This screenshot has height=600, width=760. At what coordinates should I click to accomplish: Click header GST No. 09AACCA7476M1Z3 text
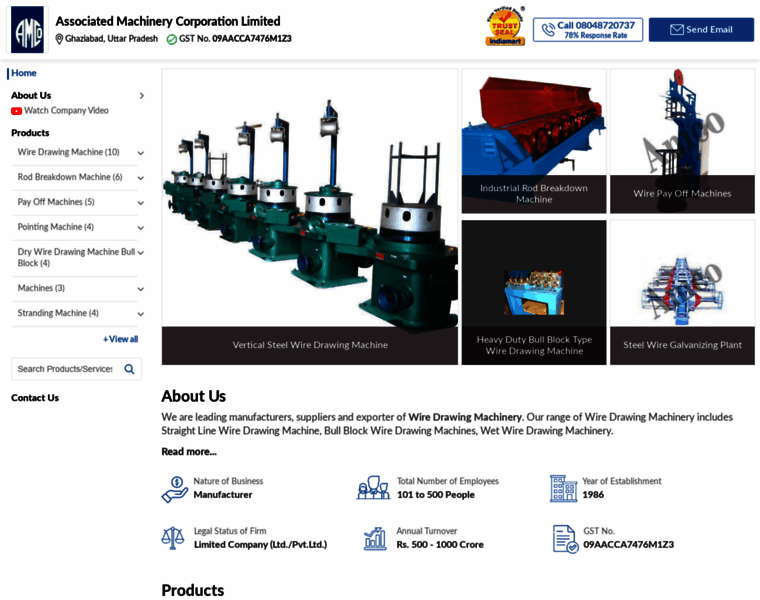[x=235, y=39]
